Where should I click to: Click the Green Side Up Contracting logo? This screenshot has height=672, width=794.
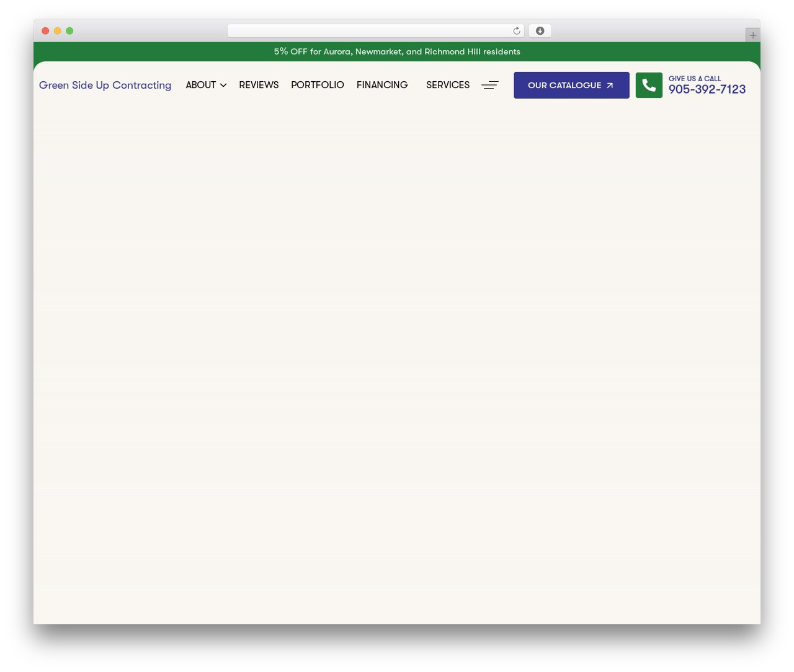tap(105, 85)
